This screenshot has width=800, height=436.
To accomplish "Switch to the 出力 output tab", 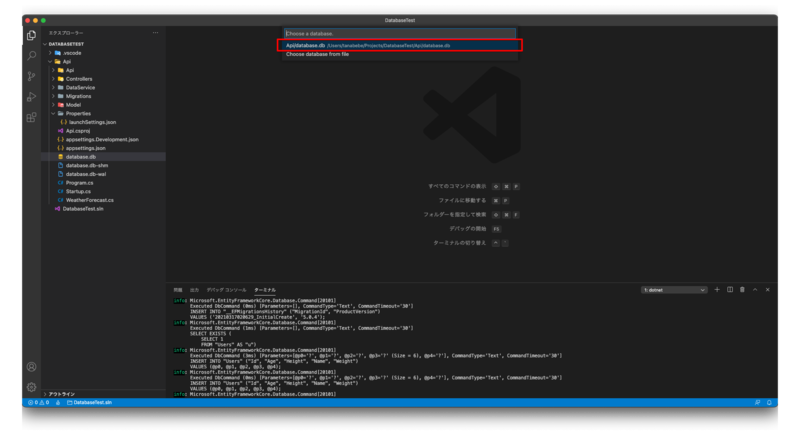I will (194, 290).
